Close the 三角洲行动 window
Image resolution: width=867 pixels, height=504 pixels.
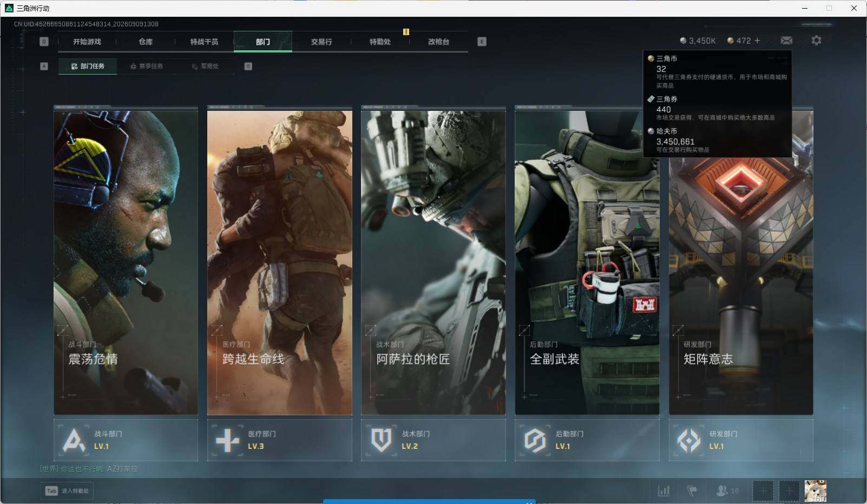pos(854,8)
